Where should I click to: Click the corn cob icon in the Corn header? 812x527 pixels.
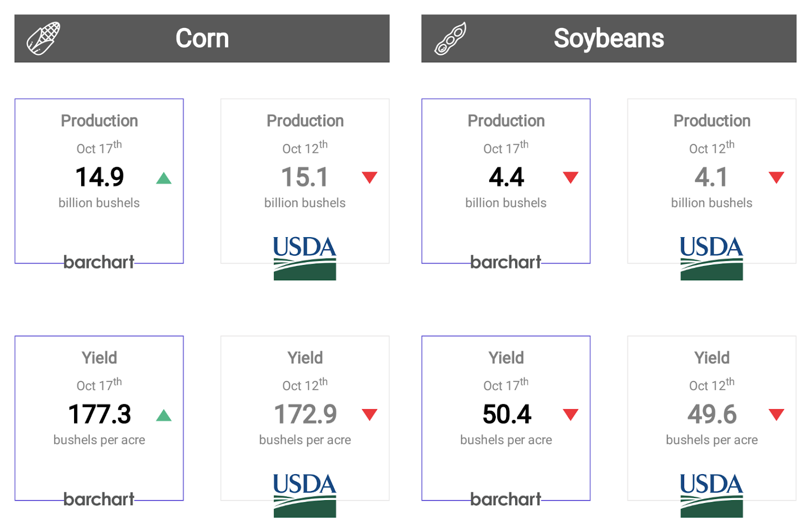click(x=44, y=39)
